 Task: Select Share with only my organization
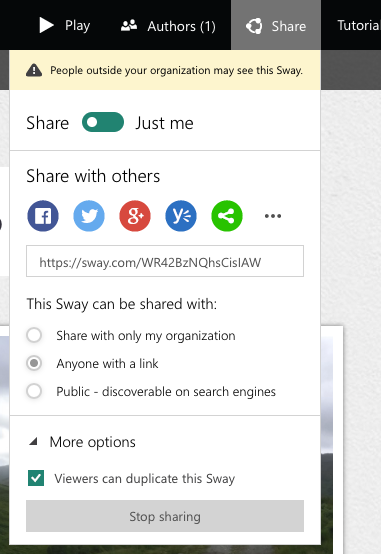click(x=34, y=335)
